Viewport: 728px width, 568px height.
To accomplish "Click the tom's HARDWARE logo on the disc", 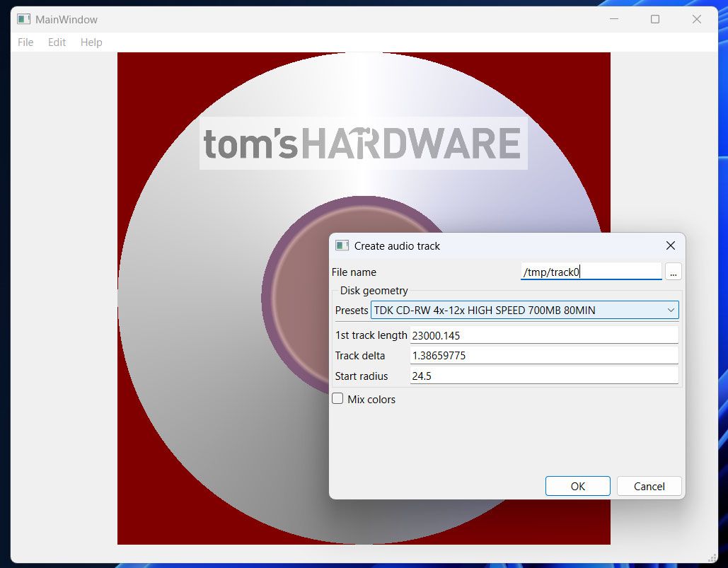I will 362,144.
